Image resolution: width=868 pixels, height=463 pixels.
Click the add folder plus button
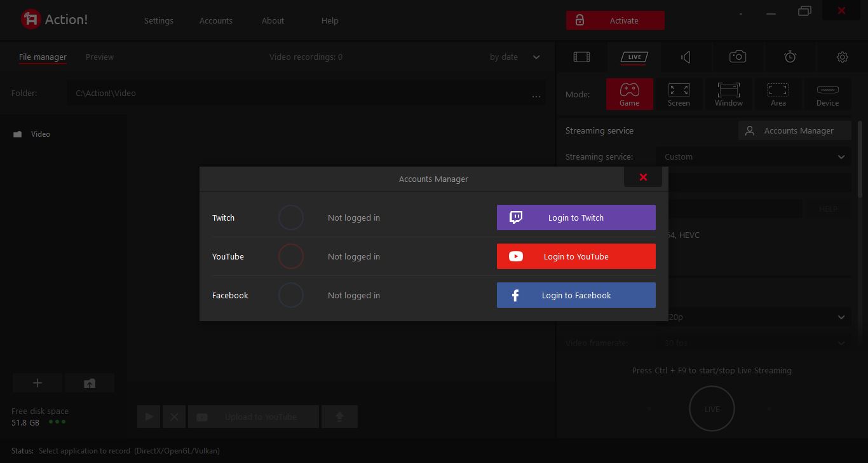click(37, 383)
